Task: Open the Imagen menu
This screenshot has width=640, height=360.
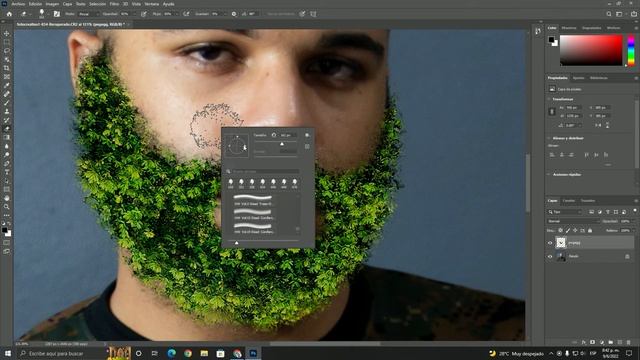Action: 52,4
